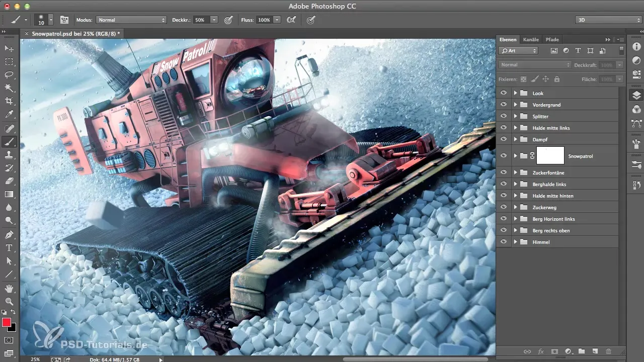
Task: Select the Zoom tool
Action: point(9,302)
